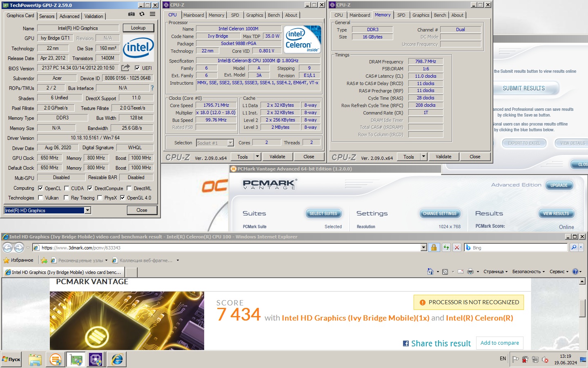The height and width of the screenshot is (368, 588).
Task: Expand Сервис menu in IE
Action: (x=559, y=272)
